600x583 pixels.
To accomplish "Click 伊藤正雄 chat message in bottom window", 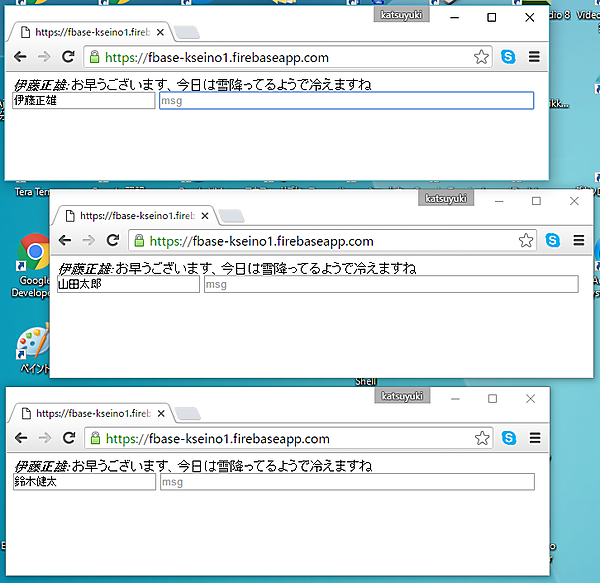I will [193, 466].
